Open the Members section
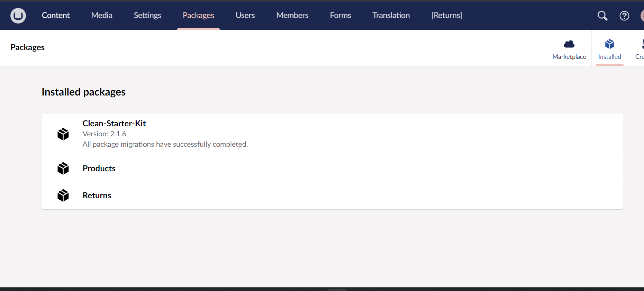This screenshot has width=644, height=291. (x=292, y=15)
